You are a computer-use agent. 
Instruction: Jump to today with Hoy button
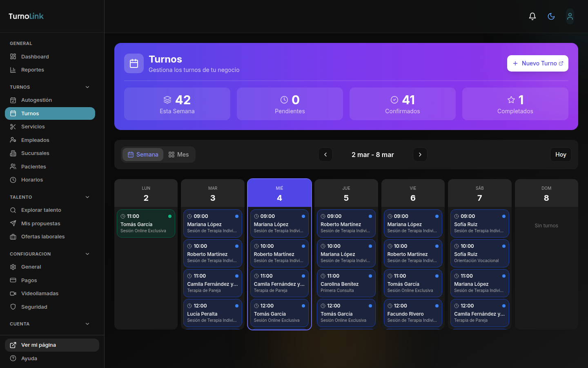[560, 155]
